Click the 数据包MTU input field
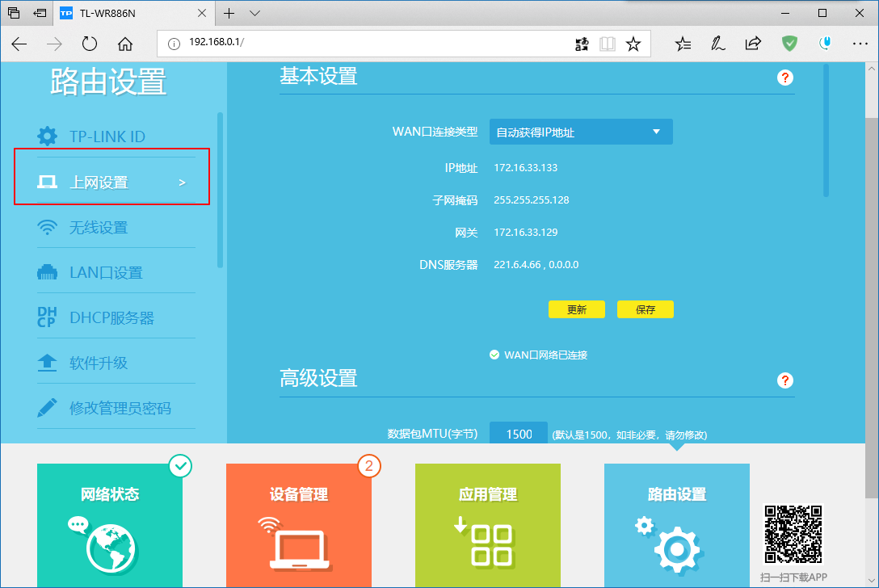Screen dimensions: 879x588 (519, 434)
